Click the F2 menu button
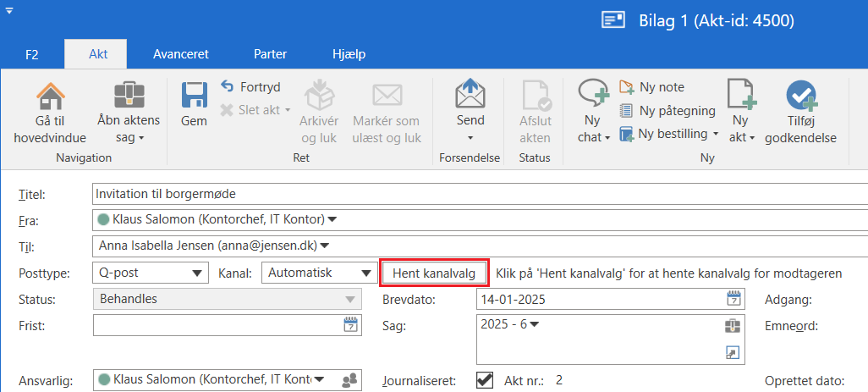Image resolution: width=868 pixels, height=392 pixels. pyautogui.click(x=31, y=54)
